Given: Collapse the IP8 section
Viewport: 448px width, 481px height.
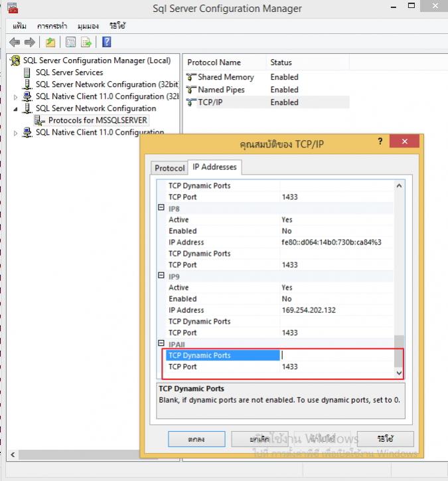Looking at the screenshot, I should 161,208.
